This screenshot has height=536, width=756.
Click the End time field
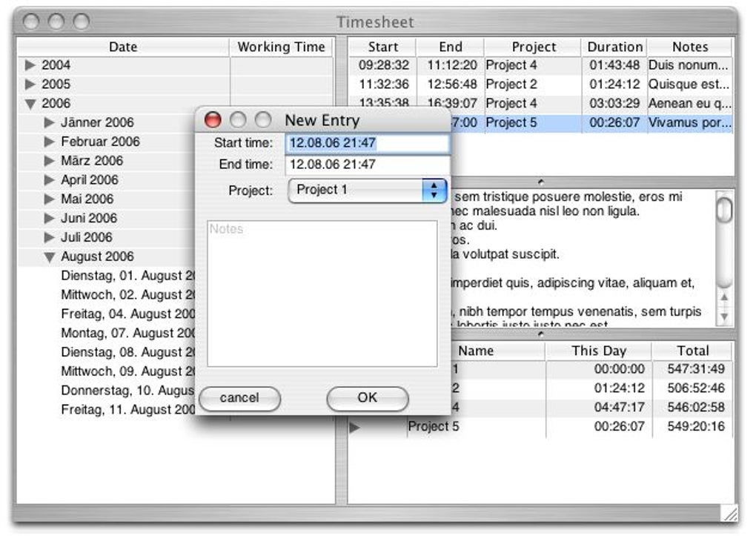click(368, 165)
